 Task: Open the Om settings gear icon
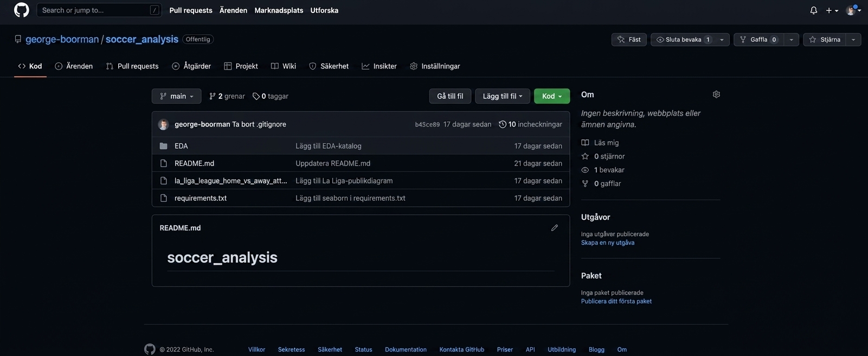tap(716, 94)
